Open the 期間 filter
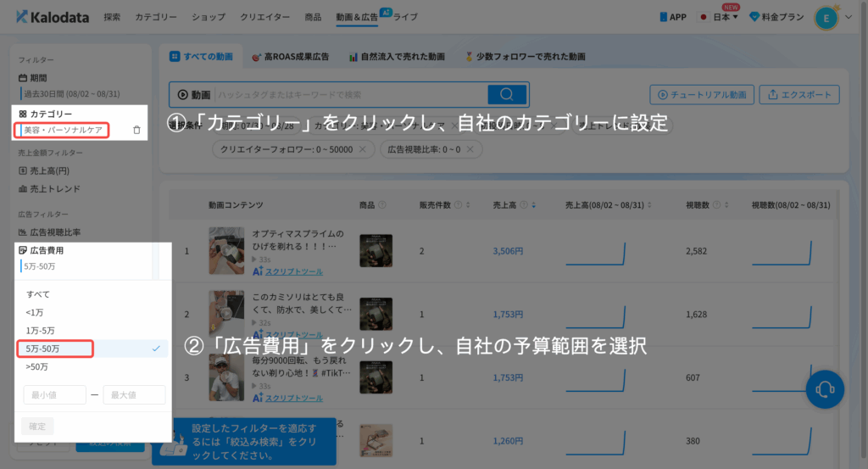Image resolution: width=868 pixels, height=469 pixels. (33, 78)
